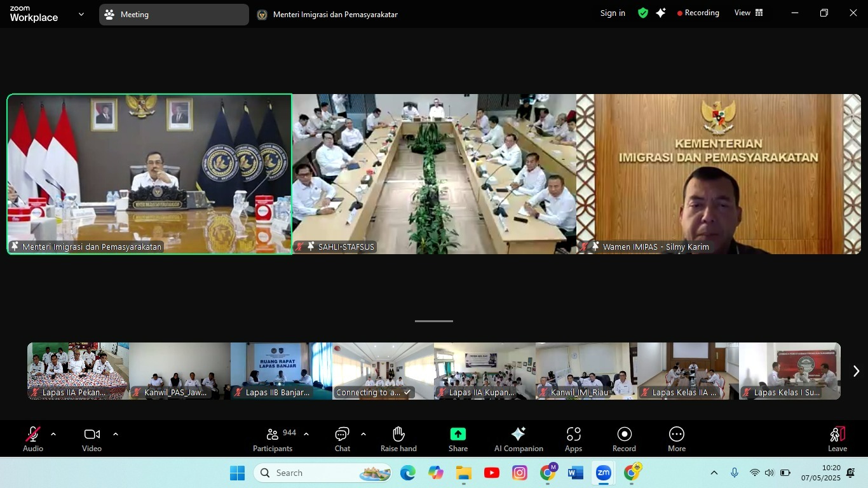
Task: Open the Windows Start menu
Action: [x=237, y=473]
